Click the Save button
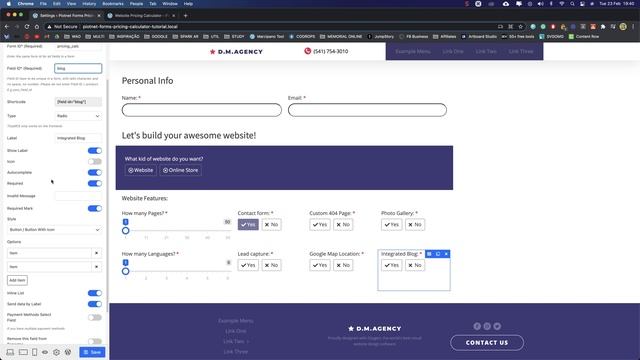Screen dimensions: 640x360 click(92, 352)
